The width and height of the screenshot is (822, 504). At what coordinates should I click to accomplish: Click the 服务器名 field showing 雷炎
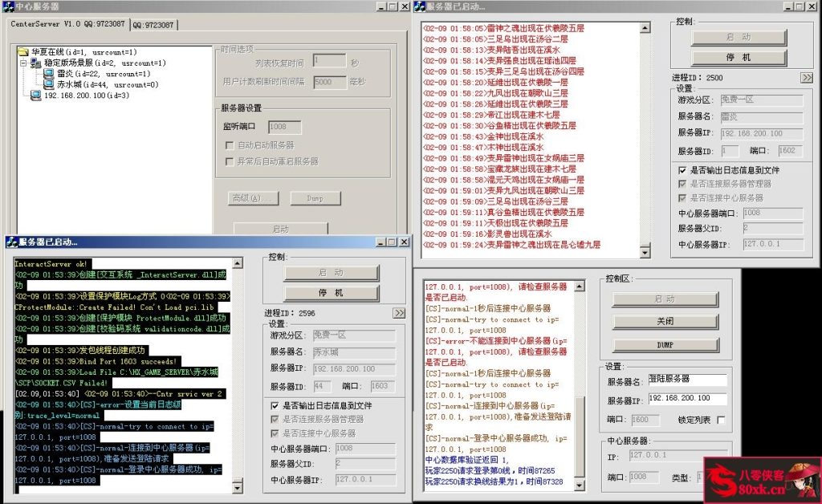pos(762,117)
